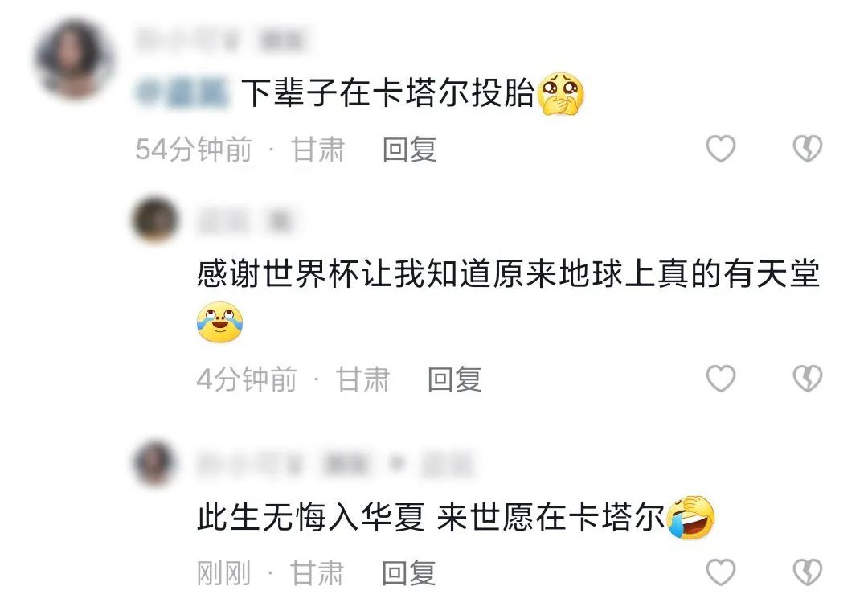
Task: Open the blurred @mention in first comment
Action: [182, 92]
